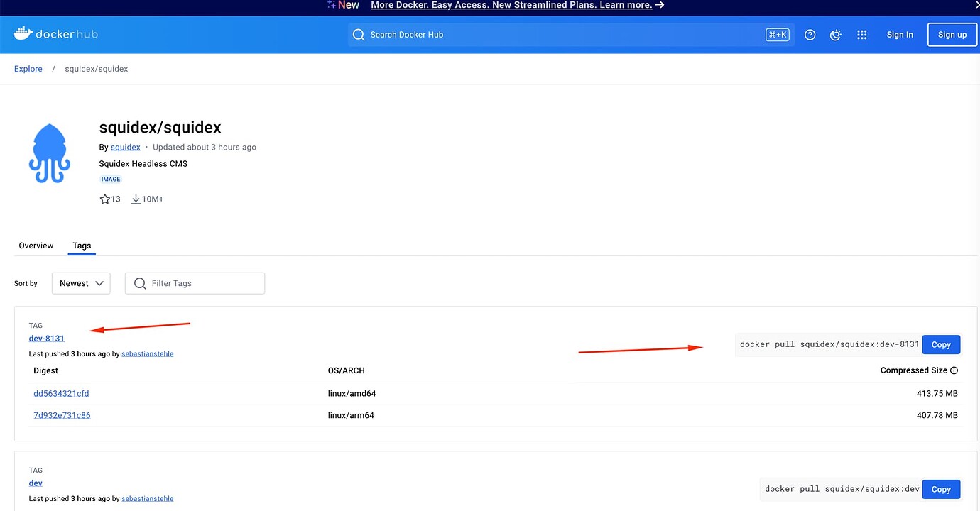
Task: Open digest 7d932e731c86
Action: pyautogui.click(x=62, y=415)
